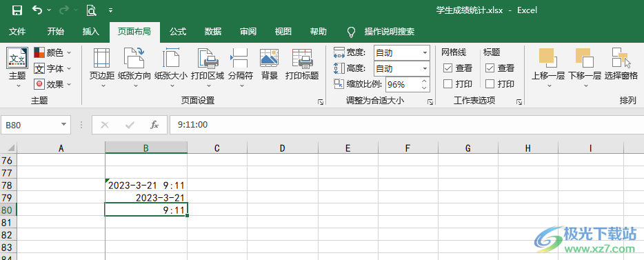
Task: Open the 帮助 tab
Action: 319,32
